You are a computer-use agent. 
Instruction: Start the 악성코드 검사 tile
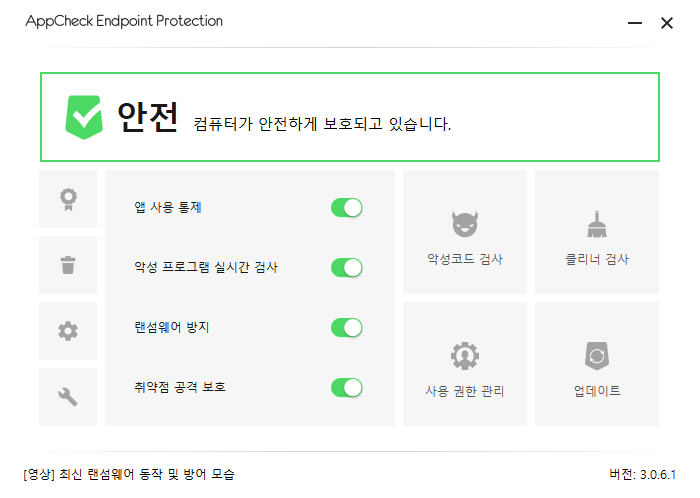(465, 232)
